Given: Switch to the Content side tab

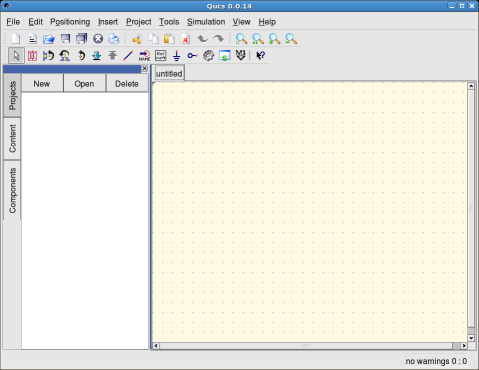Looking at the screenshot, I should tap(12, 139).
